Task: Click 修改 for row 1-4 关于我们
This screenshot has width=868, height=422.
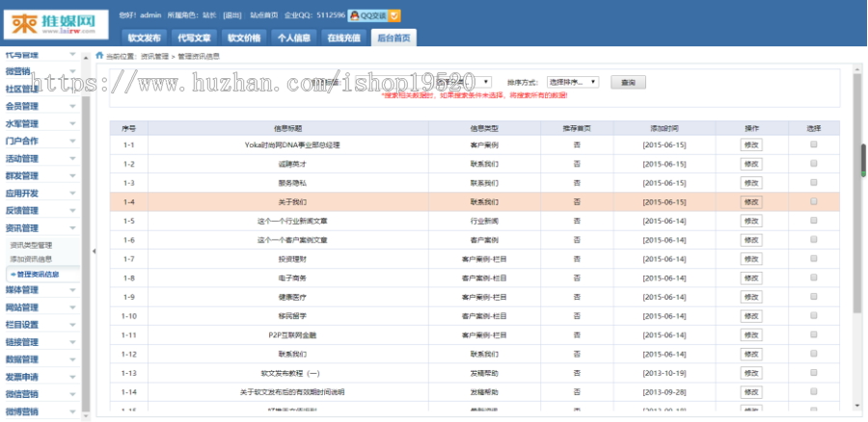Action: (751, 202)
